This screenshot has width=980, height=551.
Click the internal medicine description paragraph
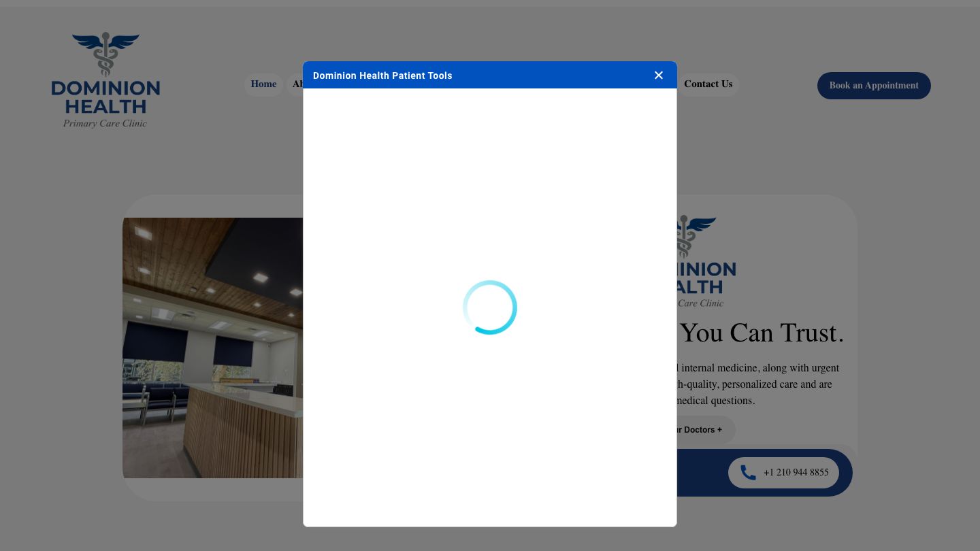pyautogui.click(x=755, y=384)
